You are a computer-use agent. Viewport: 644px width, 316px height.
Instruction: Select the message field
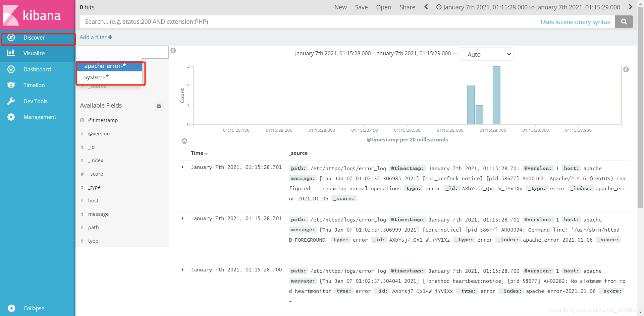[98, 214]
